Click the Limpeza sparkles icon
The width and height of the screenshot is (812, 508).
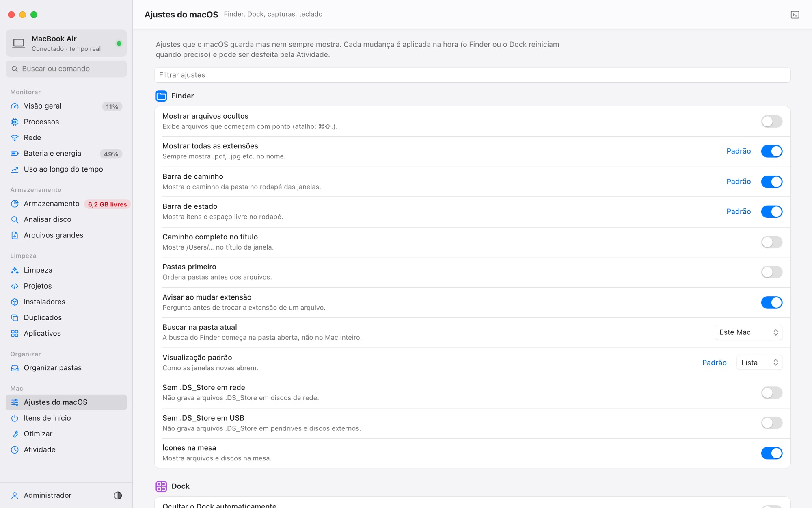pos(15,270)
